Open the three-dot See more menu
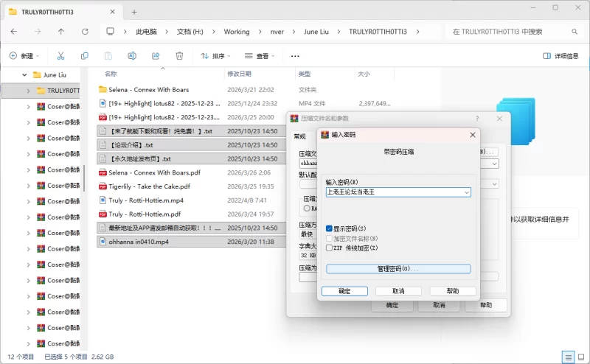This screenshot has height=364, width=590. click(295, 56)
